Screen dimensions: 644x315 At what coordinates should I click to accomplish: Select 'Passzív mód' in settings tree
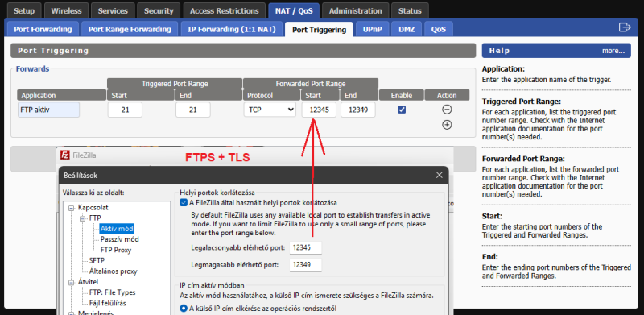pos(119,239)
